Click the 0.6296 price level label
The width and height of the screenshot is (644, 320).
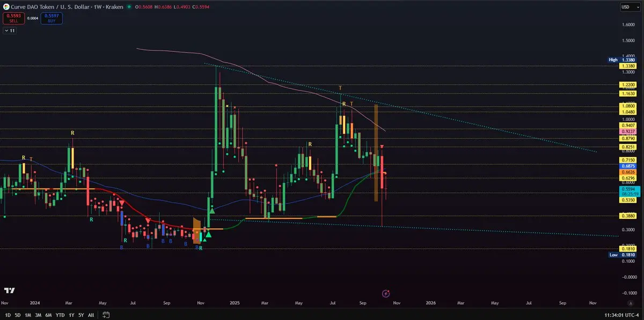pyautogui.click(x=628, y=178)
